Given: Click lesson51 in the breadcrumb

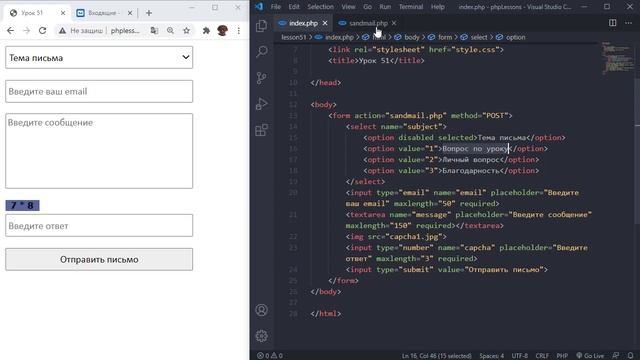Looking at the screenshot, I should click(293, 37).
